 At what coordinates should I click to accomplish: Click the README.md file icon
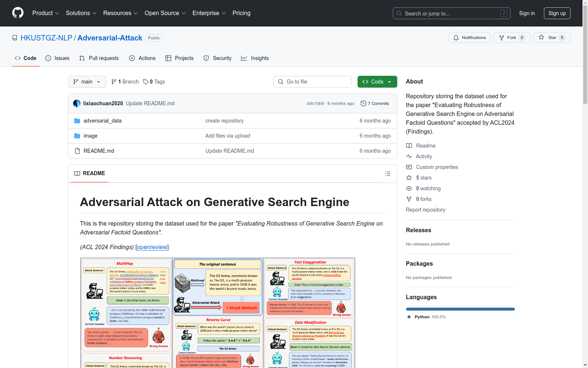pyautogui.click(x=77, y=151)
